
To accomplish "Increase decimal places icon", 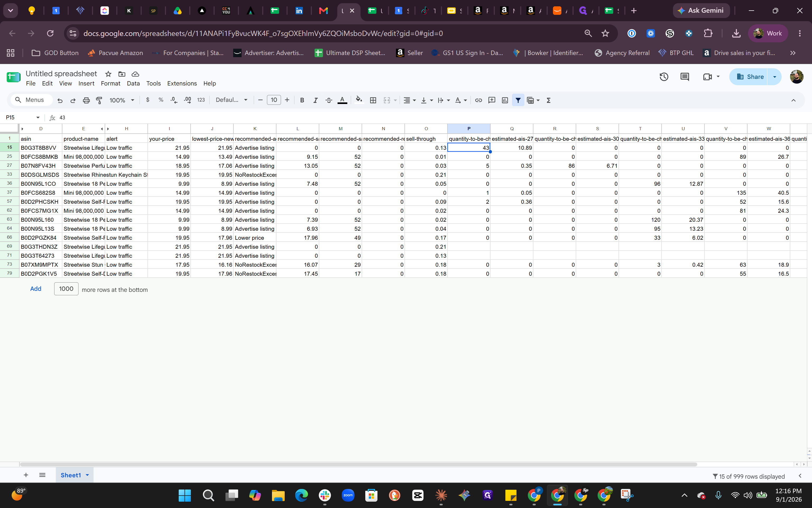I will click(188, 100).
